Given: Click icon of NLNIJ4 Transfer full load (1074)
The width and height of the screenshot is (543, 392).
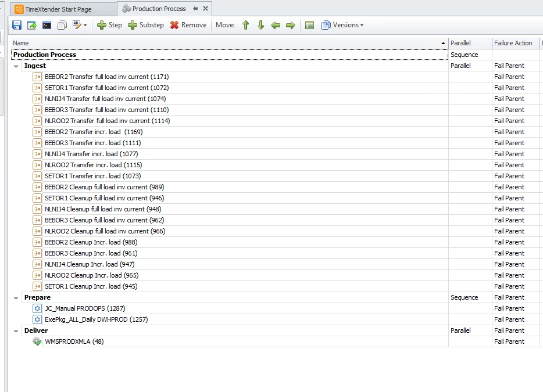Looking at the screenshot, I should click(x=37, y=99).
